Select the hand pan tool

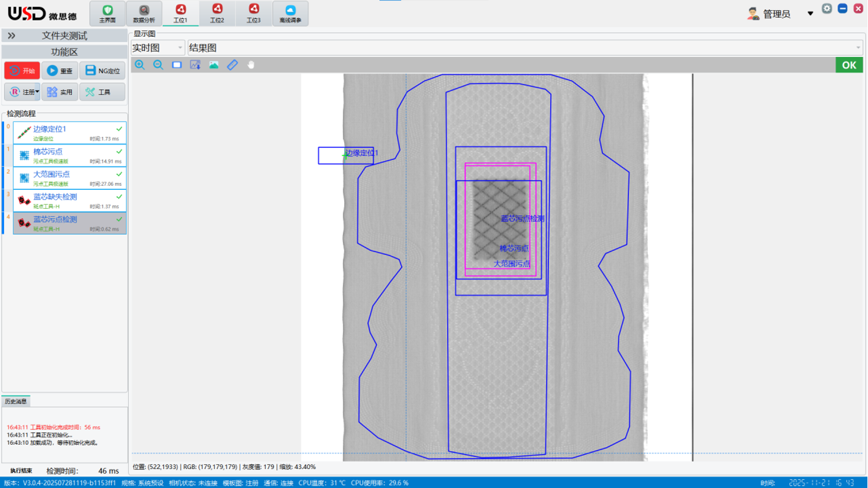(251, 65)
